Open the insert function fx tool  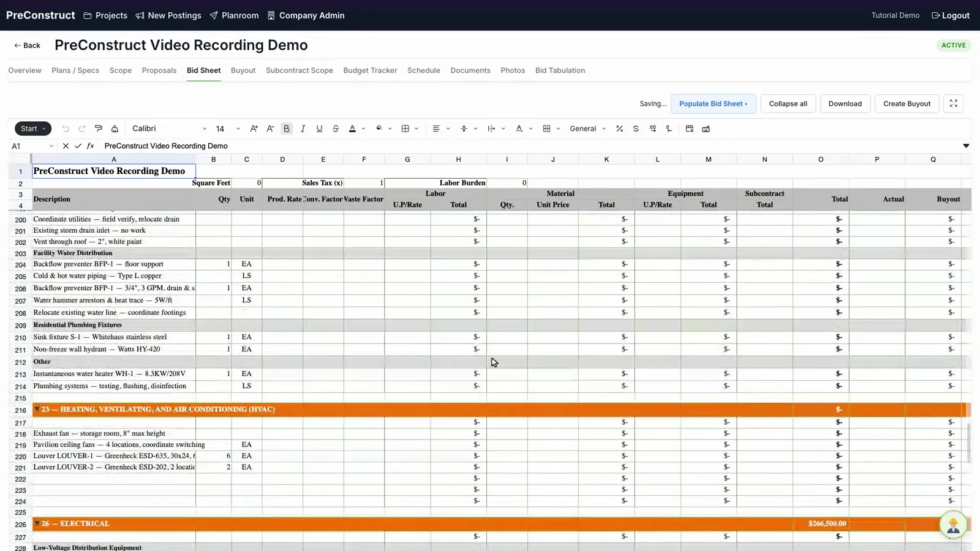[90, 146]
